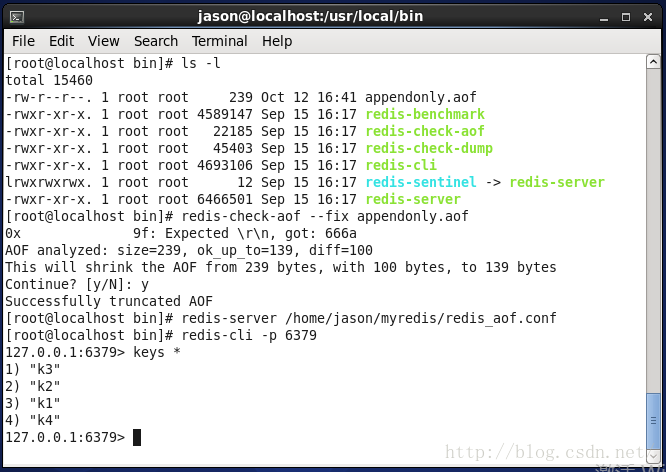Click the 'ls -l' command text
This screenshot has width=666, height=472.
coord(201,63)
